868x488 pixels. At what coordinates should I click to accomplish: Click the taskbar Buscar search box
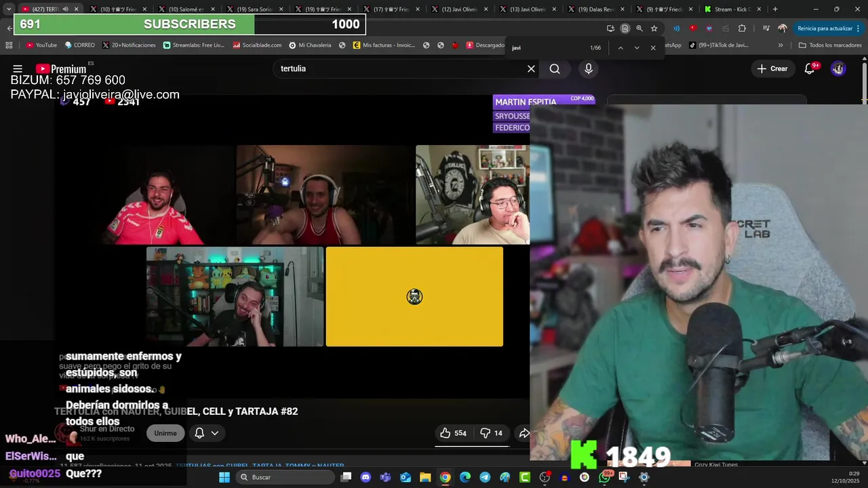pyautogui.click(x=285, y=477)
